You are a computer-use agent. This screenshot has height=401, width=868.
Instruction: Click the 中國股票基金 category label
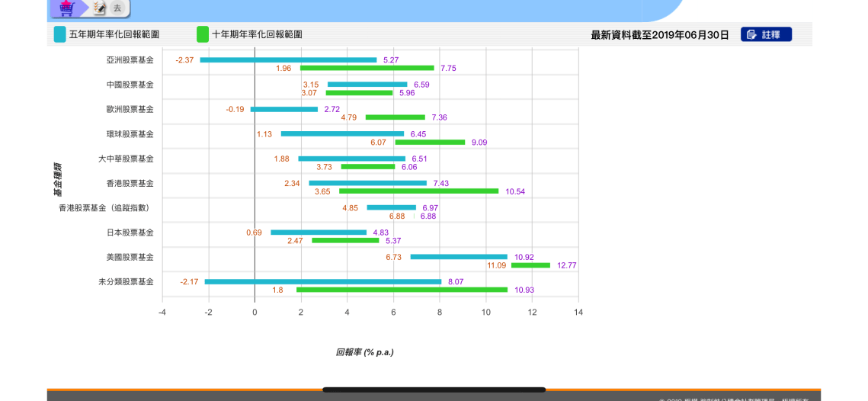(x=130, y=85)
